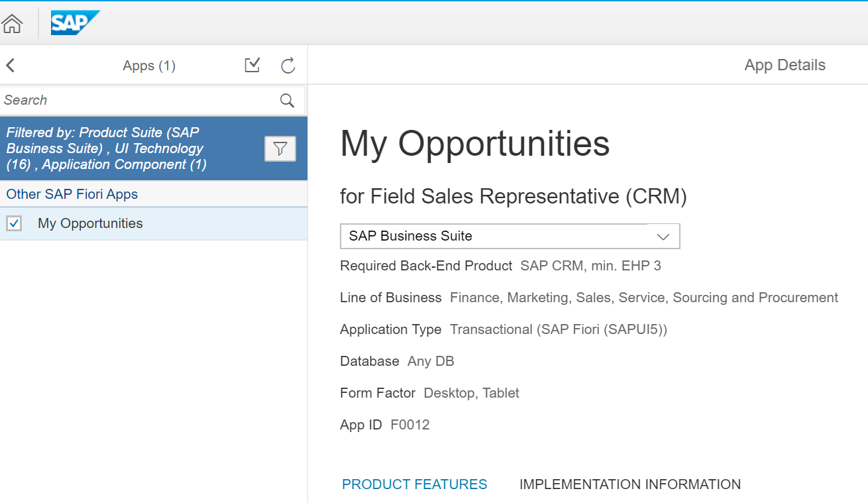The image size is (868, 503).
Task: Click the home icon in the top bar
Action: (12, 23)
